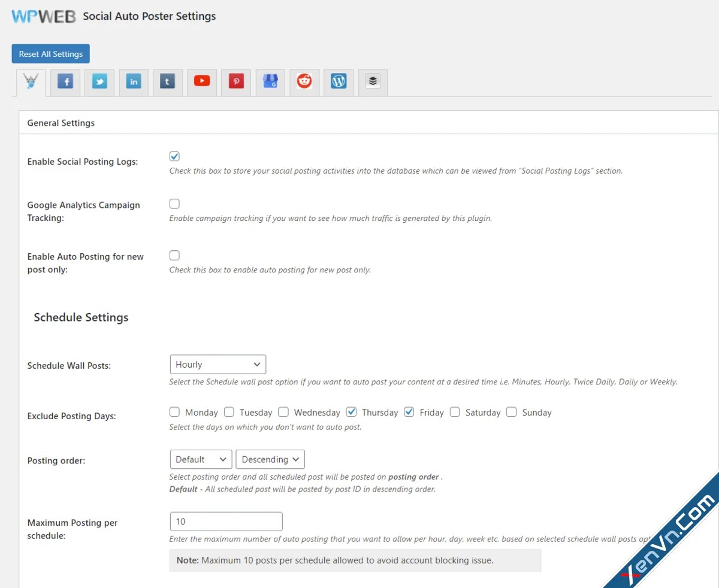Open the Facebook settings tab icon

click(65, 81)
